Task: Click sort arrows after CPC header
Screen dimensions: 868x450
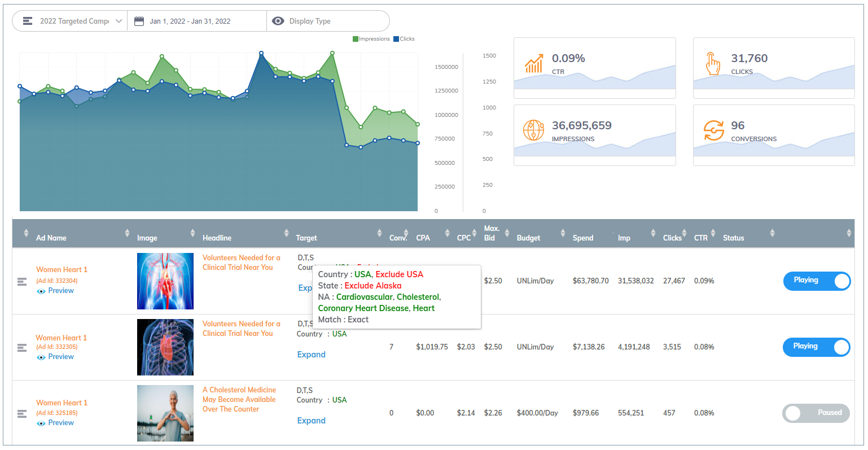Action: pyautogui.click(x=474, y=233)
